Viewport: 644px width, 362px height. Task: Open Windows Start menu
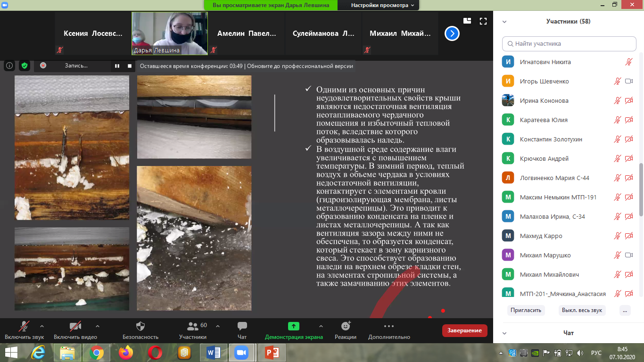tap(11, 352)
